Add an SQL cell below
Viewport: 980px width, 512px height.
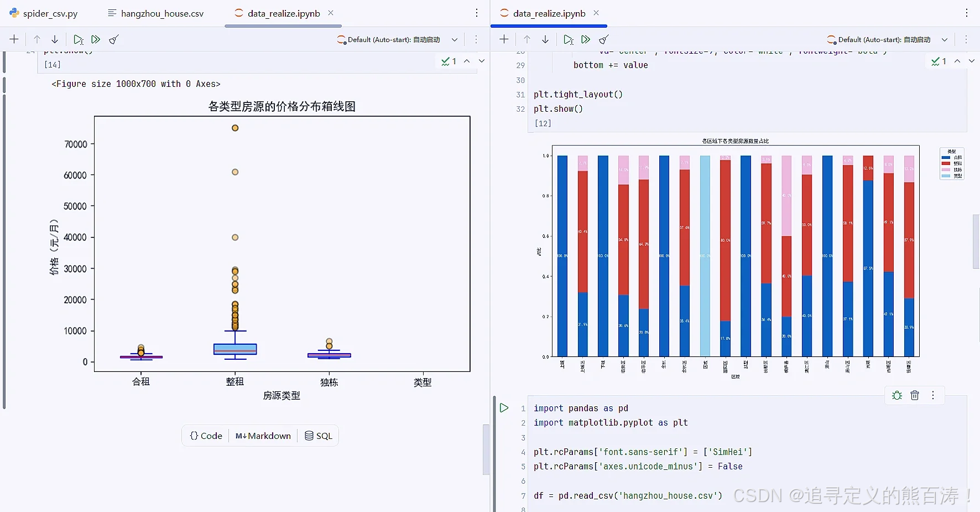click(319, 436)
